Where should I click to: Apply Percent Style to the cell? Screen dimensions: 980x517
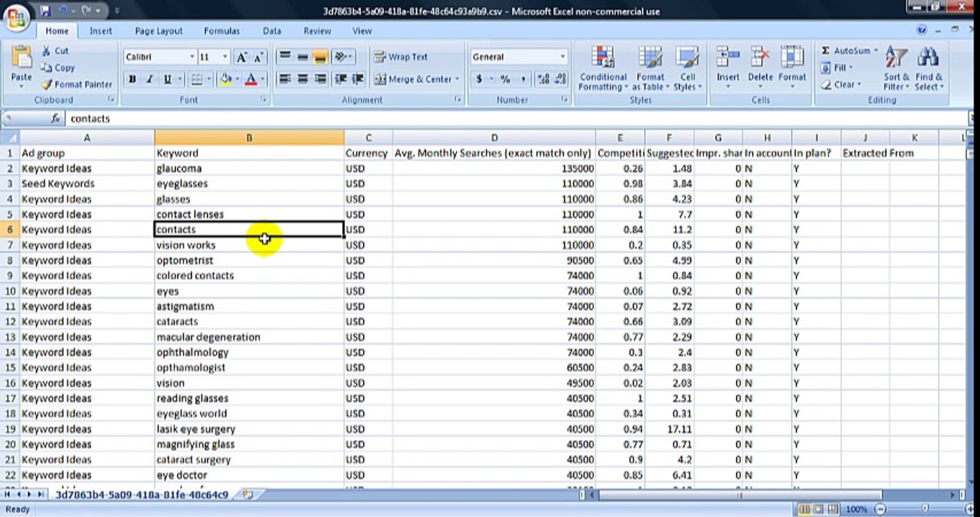[x=505, y=79]
